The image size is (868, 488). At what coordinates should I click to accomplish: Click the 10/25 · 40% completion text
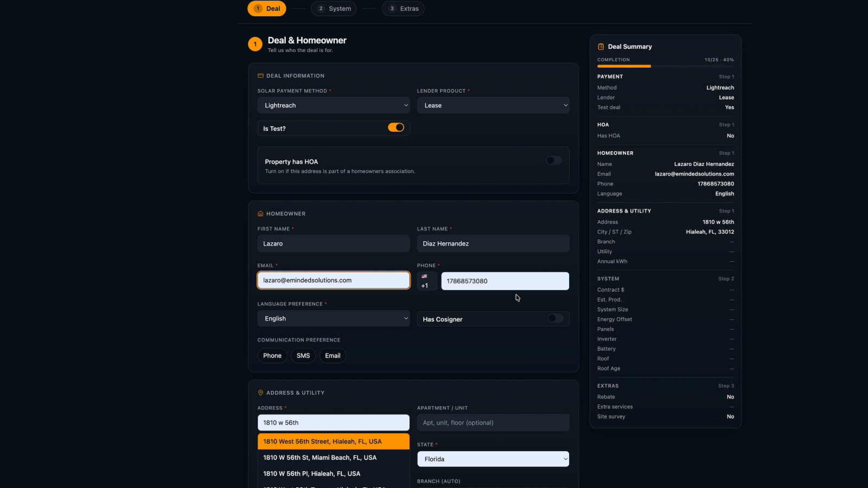coord(719,60)
